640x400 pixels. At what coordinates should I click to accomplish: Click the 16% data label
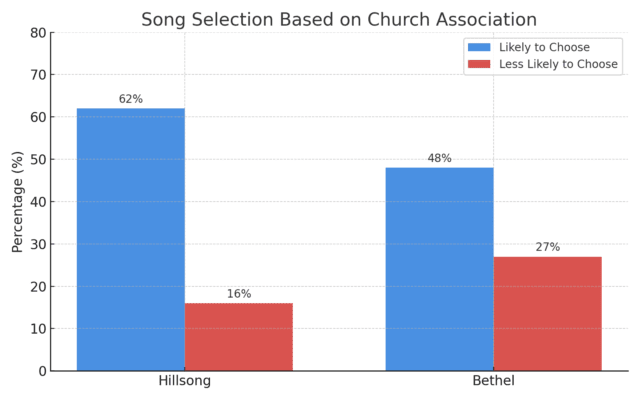(x=239, y=294)
